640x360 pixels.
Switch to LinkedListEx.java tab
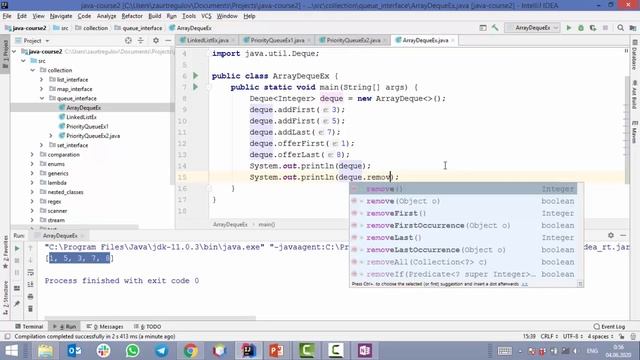[207, 40]
